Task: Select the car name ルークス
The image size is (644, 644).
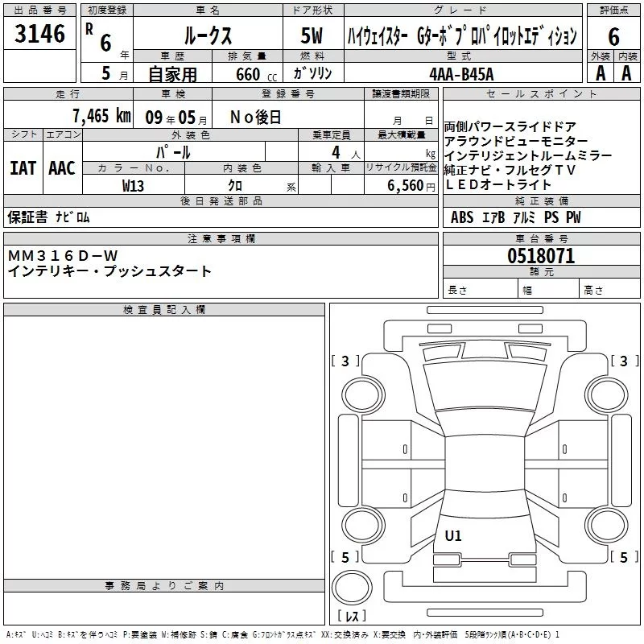Action: pos(208,35)
